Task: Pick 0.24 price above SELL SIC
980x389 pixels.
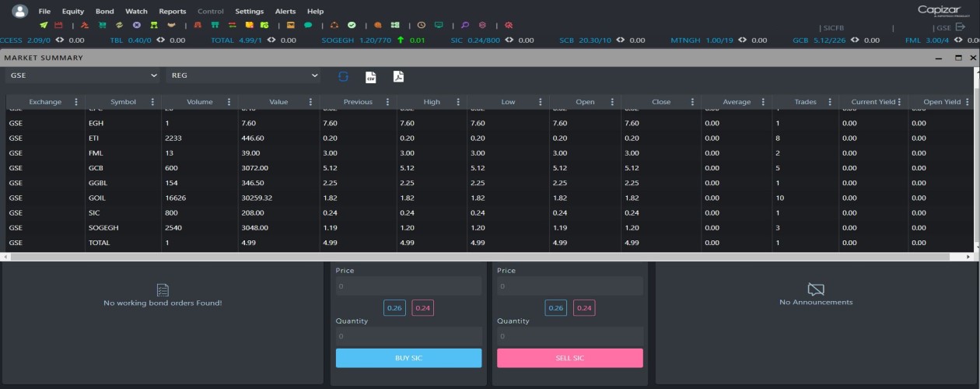Action: point(584,308)
